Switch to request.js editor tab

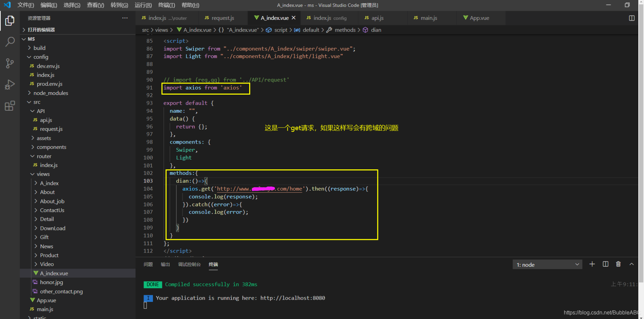pos(223,18)
